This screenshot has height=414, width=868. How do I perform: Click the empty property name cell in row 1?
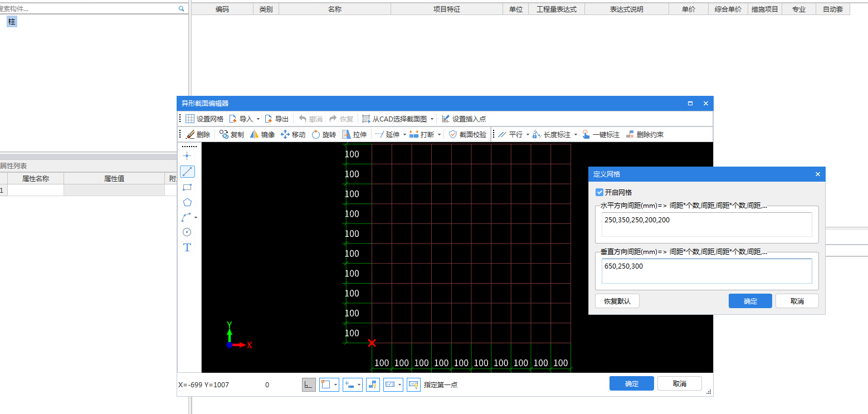[x=36, y=190]
